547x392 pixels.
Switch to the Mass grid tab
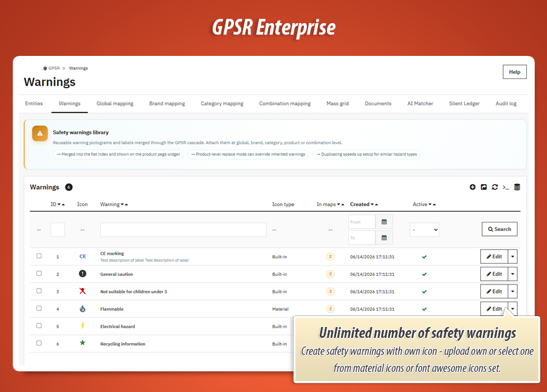[x=337, y=103]
